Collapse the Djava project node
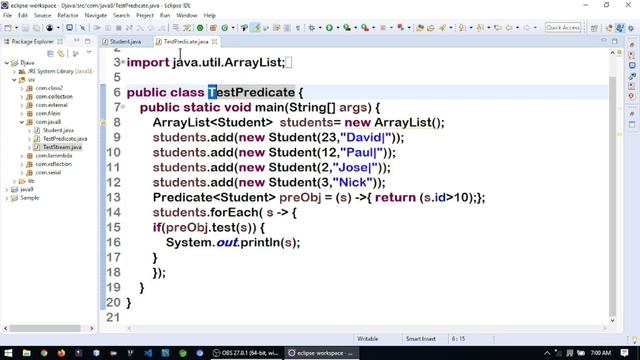 pos(7,63)
